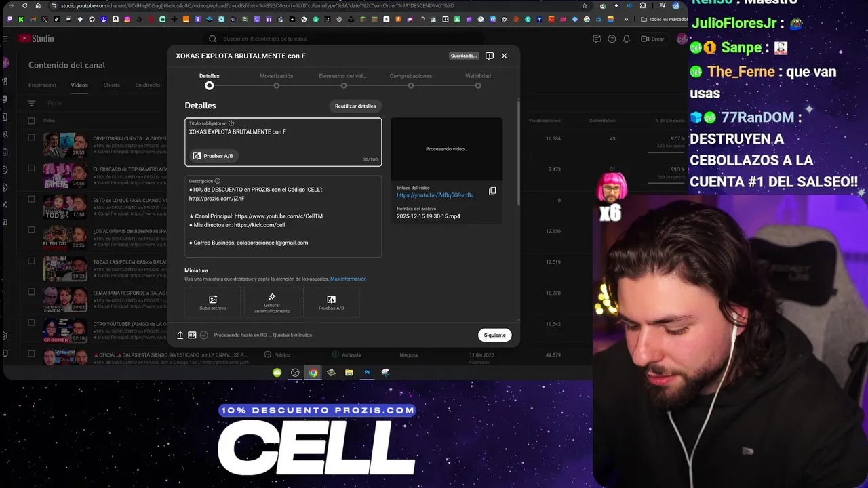The height and width of the screenshot is (488, 868).
Task: Click the Pruebas A/B button under the title
Action: coord(213,156)
